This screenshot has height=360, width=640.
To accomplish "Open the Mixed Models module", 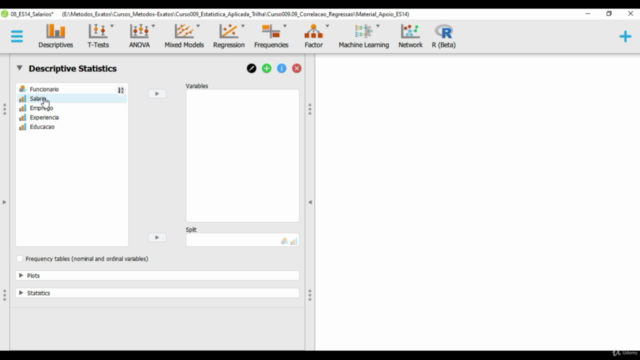I will point(184,36).
